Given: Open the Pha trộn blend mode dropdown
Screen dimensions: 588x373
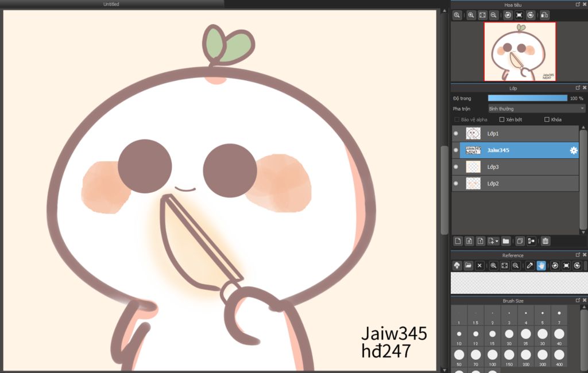Looking at the screenshot, I should pyautogui.click(x=536, y=108).
